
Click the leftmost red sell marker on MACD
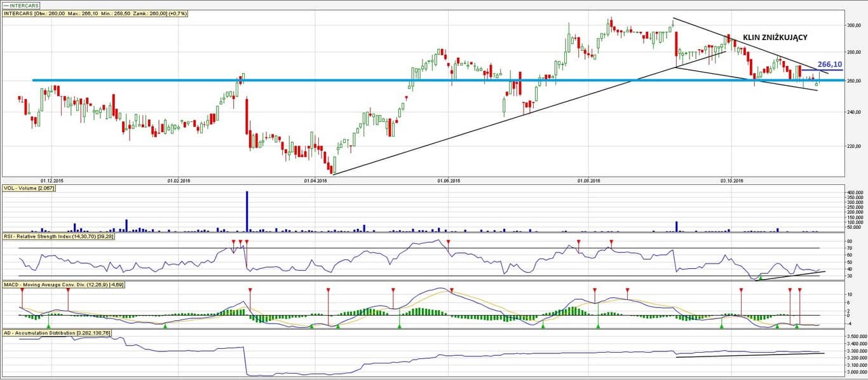(x=22, y=290)
